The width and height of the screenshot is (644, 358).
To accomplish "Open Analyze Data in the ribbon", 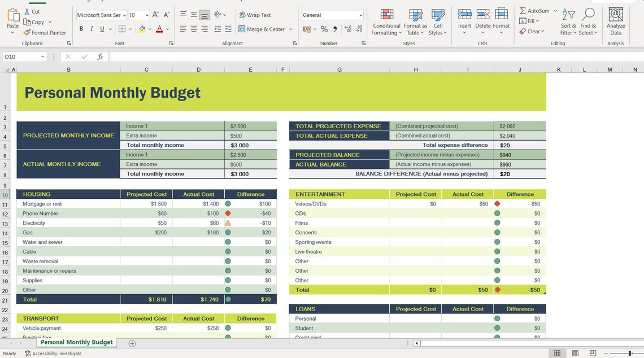I will (x=616, y=21).
